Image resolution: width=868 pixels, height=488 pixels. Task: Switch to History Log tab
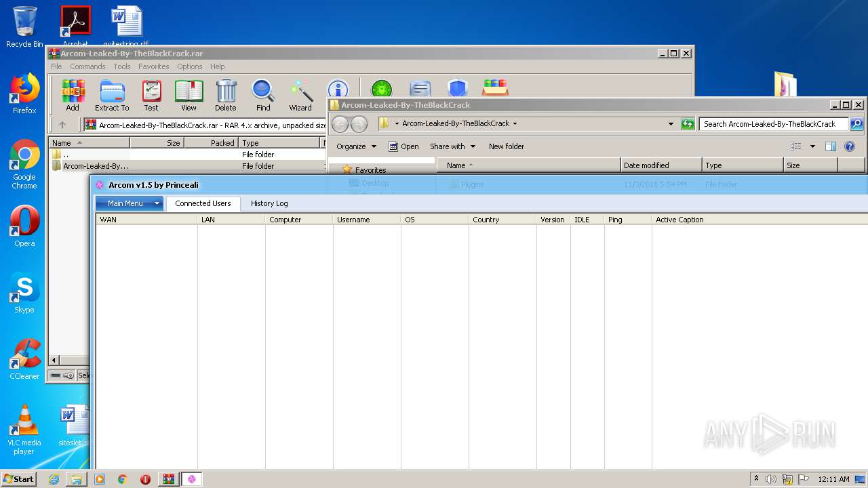click(x=269, y=203)
